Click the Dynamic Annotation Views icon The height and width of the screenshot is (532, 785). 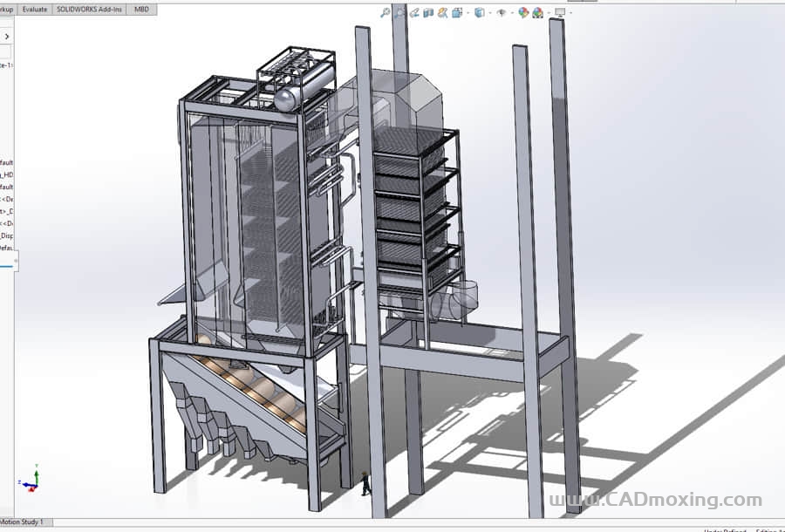coord(443,12)
